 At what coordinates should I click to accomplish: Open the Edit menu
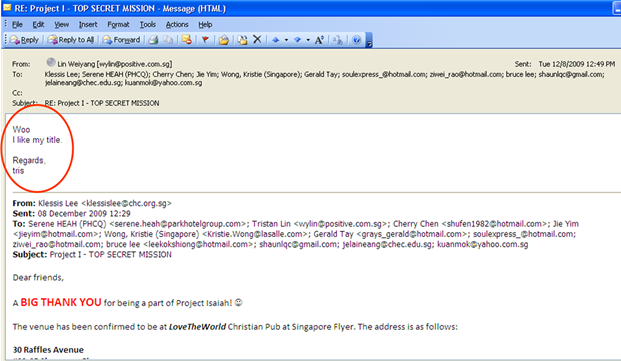pos(38,25)
